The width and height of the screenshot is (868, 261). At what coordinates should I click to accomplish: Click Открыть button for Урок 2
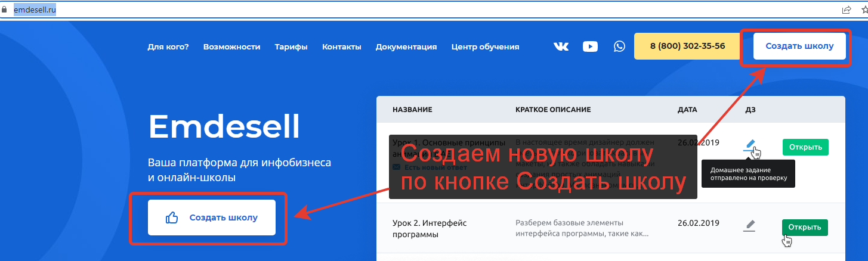[x=805, y=227]
